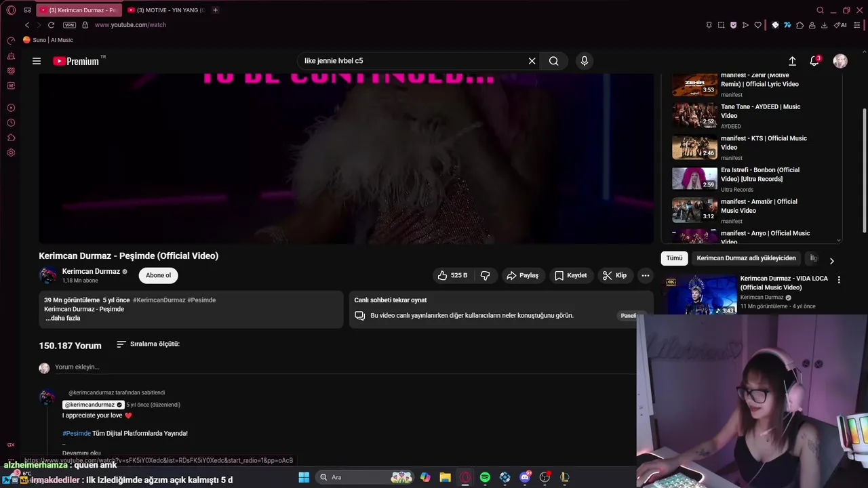Open a new browser tab with plus
868x488 pixels.
coord(215,10)
